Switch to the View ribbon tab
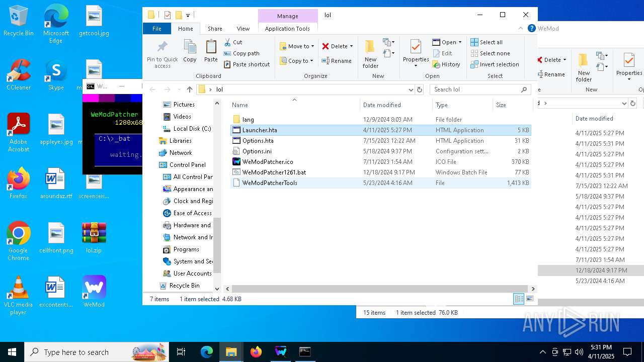Screen dimensions: 644x362 pyautogui.click(x=243, y=29)
